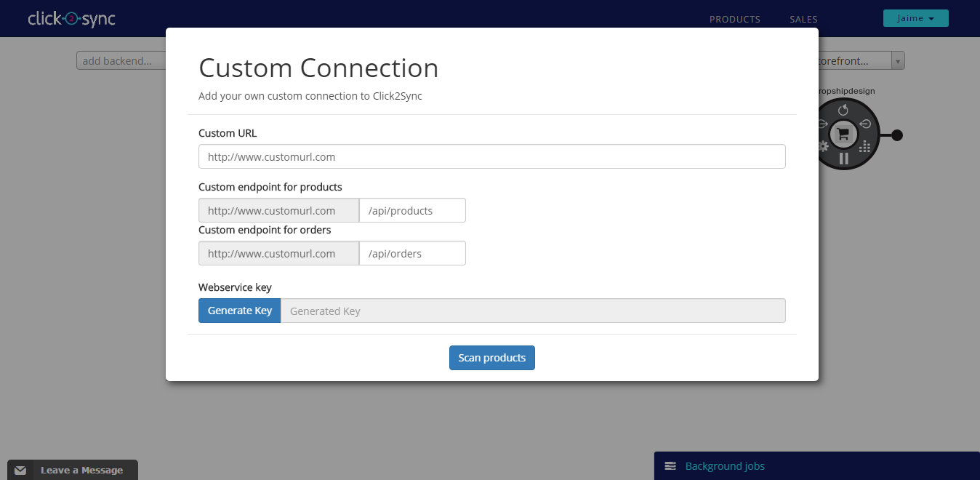Select the right sync arrow on dropshipdesign
Screen dimensions: 980x480
click(x=866, y=124)
